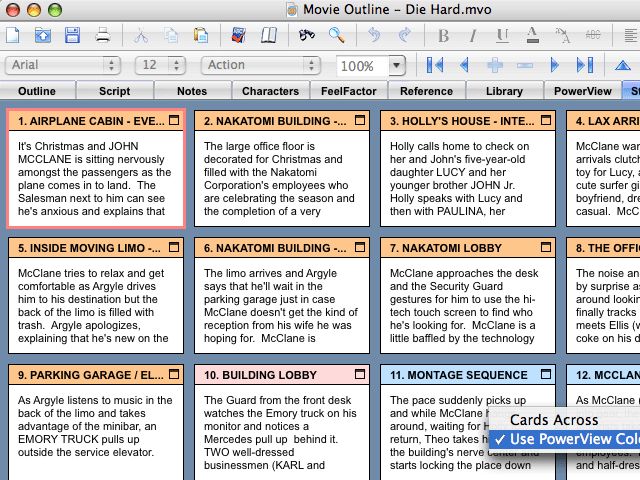Switch to the Outline tab

pyautogui.click(x=37, y=91)
